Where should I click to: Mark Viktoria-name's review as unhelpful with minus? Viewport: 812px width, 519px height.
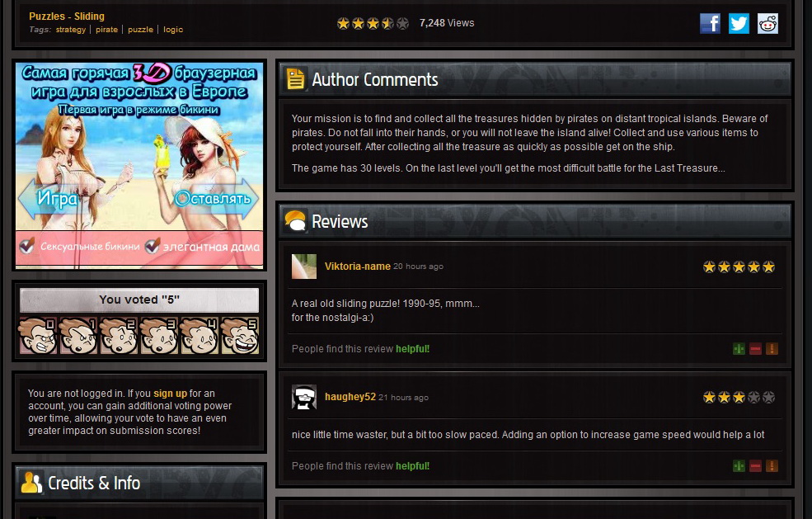tap(755, 349)
